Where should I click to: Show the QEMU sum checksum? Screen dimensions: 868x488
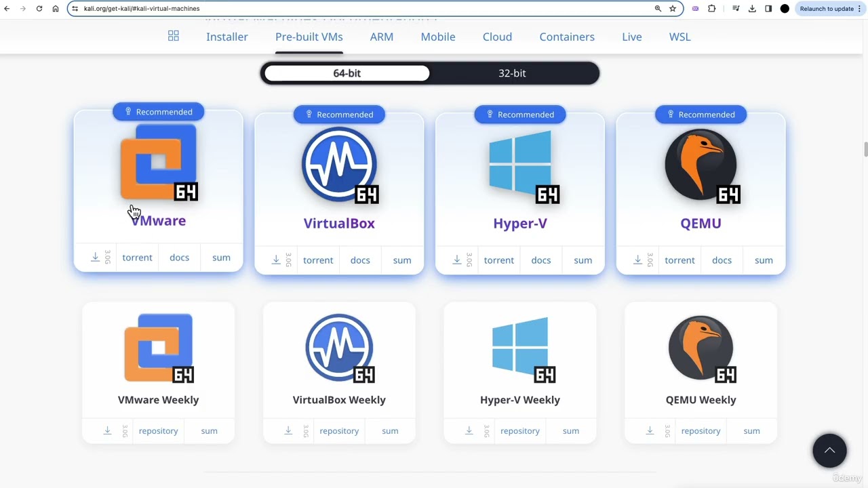pyautogui.click(x=764, y=260)
